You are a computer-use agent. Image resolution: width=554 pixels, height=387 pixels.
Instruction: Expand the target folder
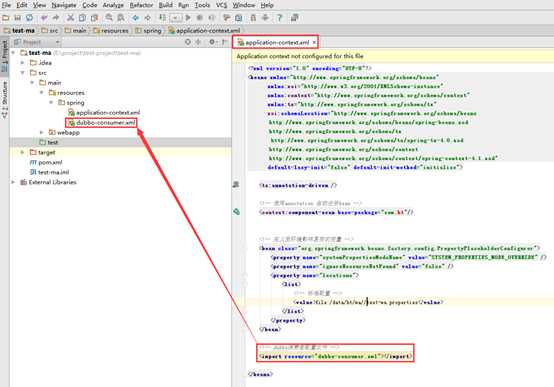pyautogui.click(x=23, y=152)
